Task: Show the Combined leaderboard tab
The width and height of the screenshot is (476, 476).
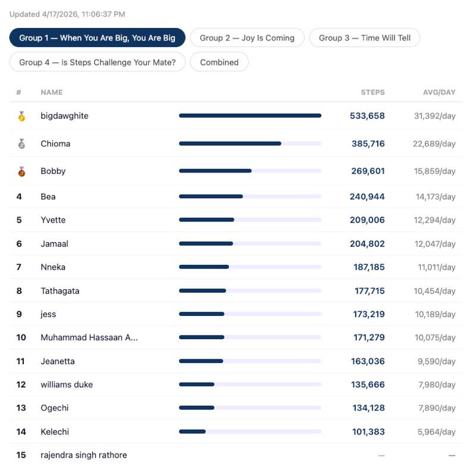Action: (x=219, y=62)
